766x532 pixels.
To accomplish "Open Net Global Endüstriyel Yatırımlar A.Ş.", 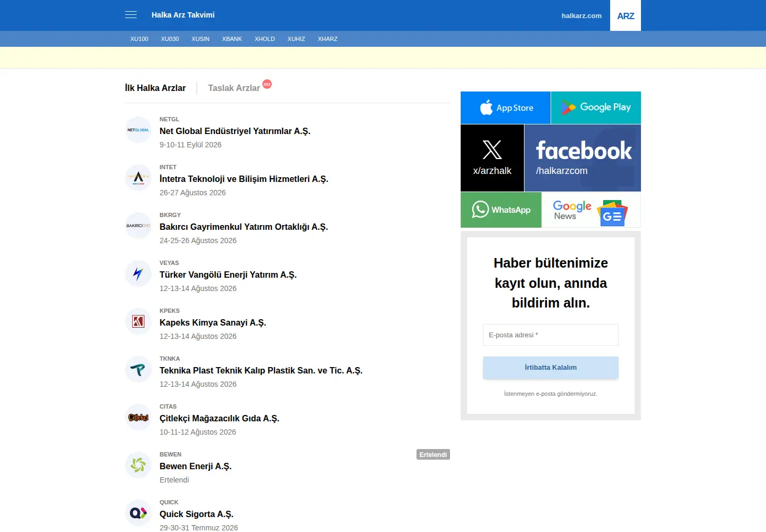I will coord(235,131).
